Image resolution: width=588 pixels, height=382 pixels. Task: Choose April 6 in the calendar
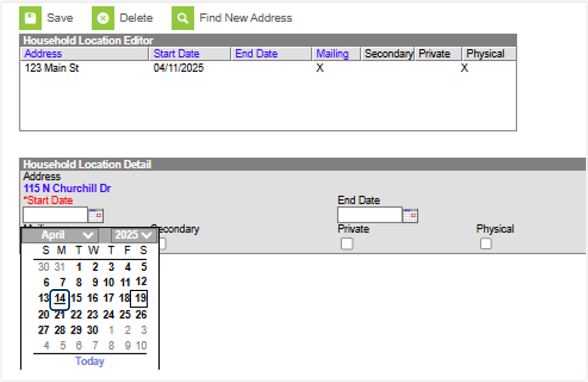point(46,283)
